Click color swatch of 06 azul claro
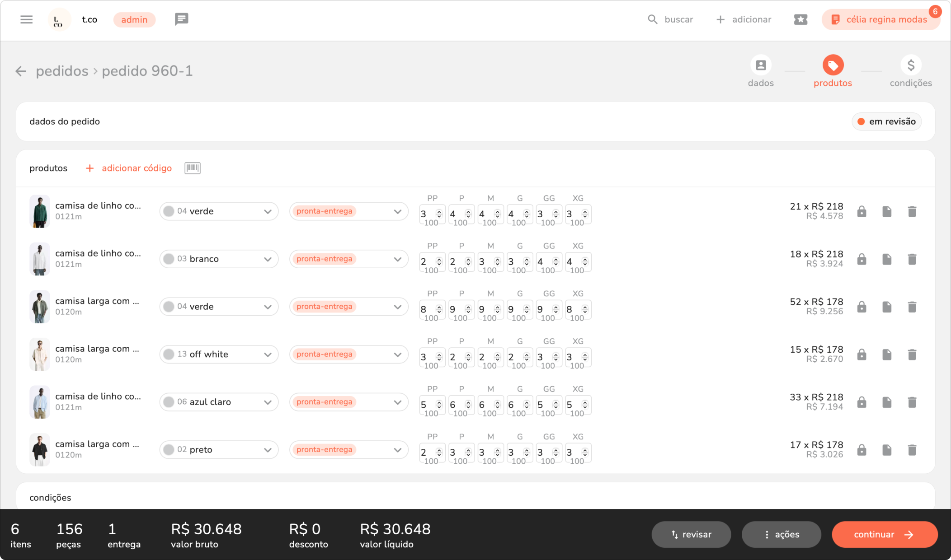The height and width of the screenshot is (560, 951). tap(169, 402)
